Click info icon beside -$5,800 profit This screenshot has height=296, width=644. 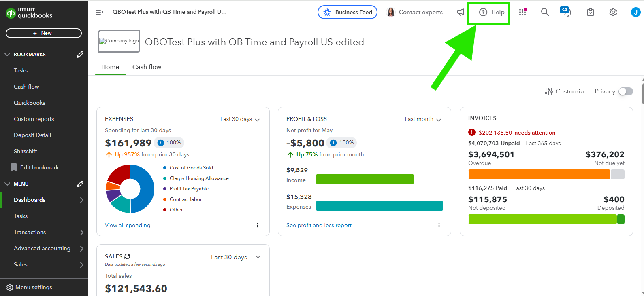333,143
